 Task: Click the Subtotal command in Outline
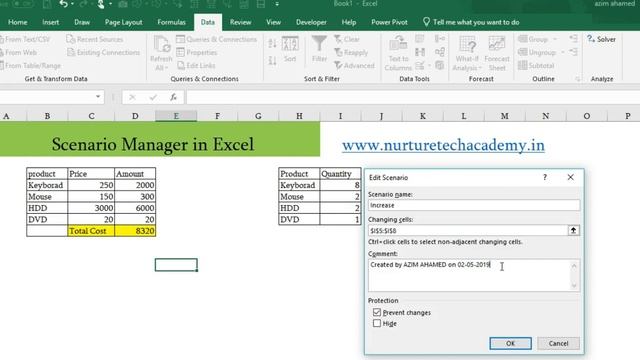point(536,65)
